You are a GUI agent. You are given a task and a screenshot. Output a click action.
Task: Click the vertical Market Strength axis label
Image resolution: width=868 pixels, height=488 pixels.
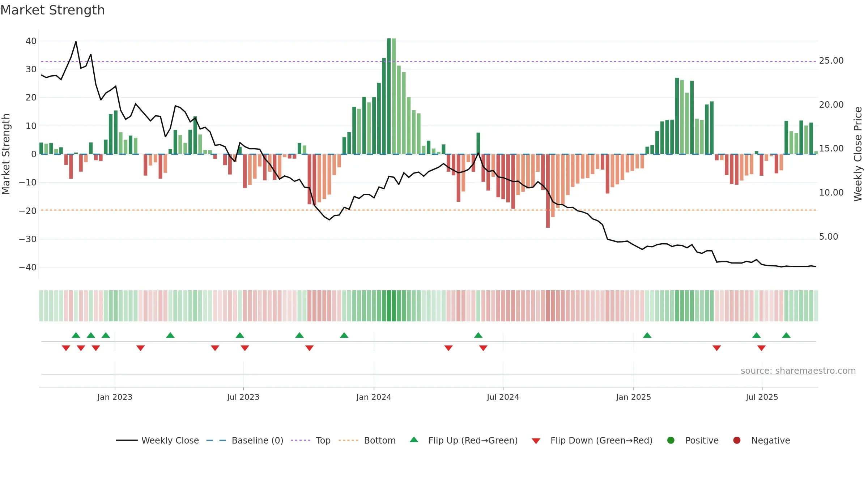6,154
